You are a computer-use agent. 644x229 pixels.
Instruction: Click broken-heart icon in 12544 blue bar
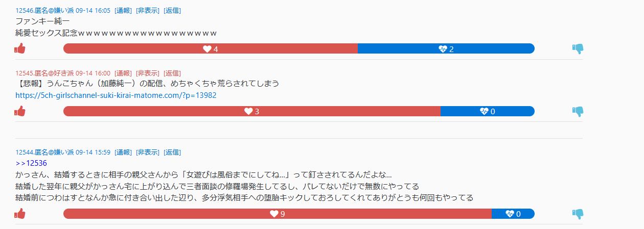coord(510,214)
